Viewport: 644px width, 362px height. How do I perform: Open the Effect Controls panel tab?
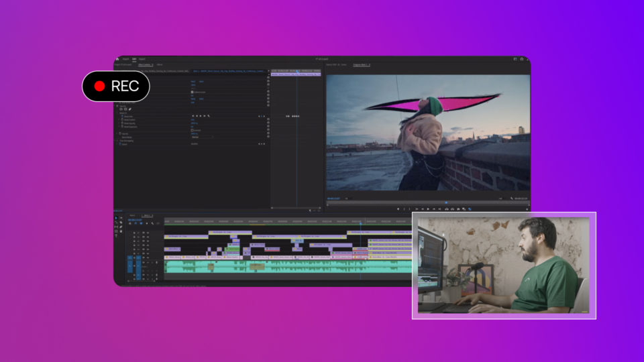pos(146,65)
